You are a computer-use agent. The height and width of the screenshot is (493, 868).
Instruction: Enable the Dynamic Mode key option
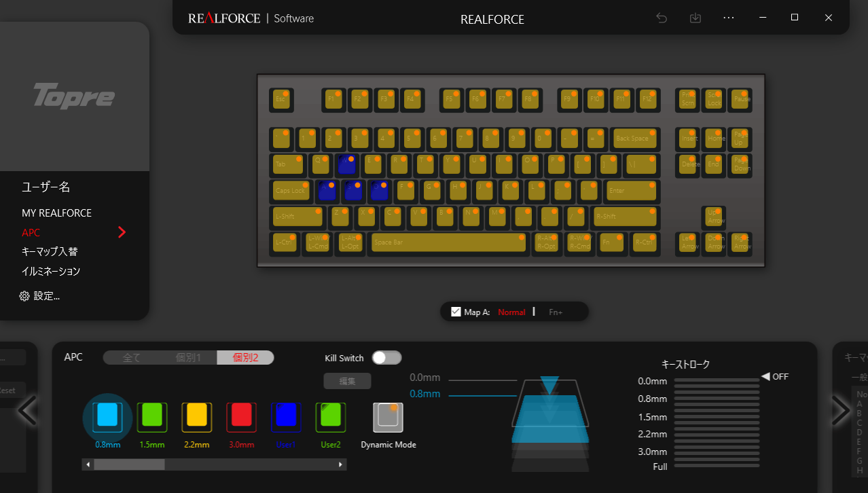coord(388,418)
